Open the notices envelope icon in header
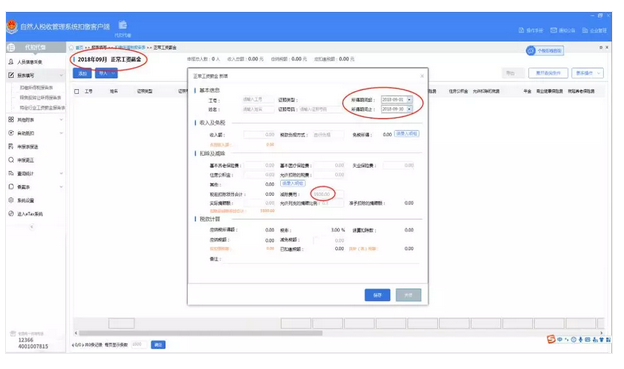The width and height of the screenshot is (624, 369). [x=554, y=30]
